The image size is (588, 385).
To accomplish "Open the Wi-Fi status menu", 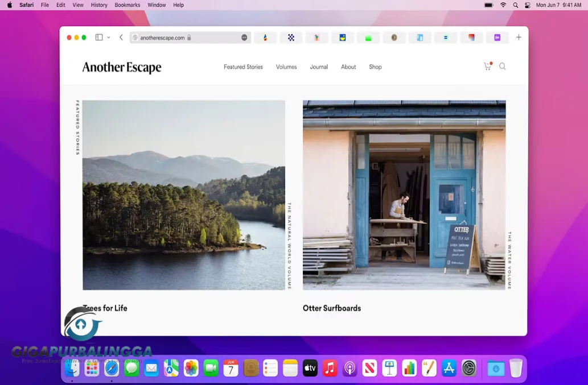I will point(503,5).
